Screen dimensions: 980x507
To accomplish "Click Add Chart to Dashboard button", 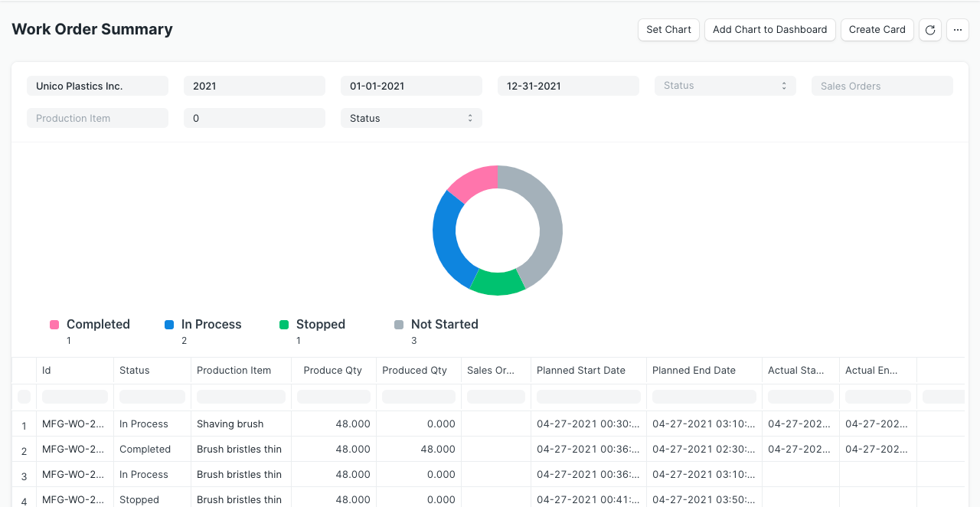I will click(x=769, y=30).
